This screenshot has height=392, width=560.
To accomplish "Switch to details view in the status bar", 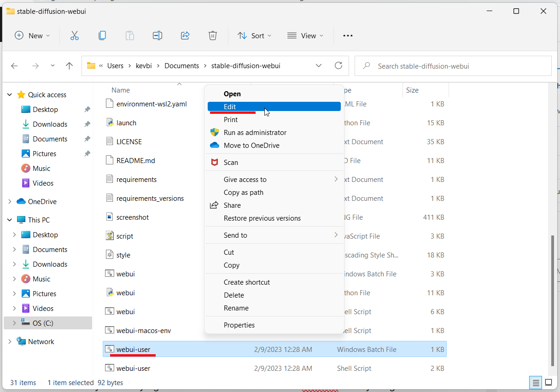I will point(536,383).
